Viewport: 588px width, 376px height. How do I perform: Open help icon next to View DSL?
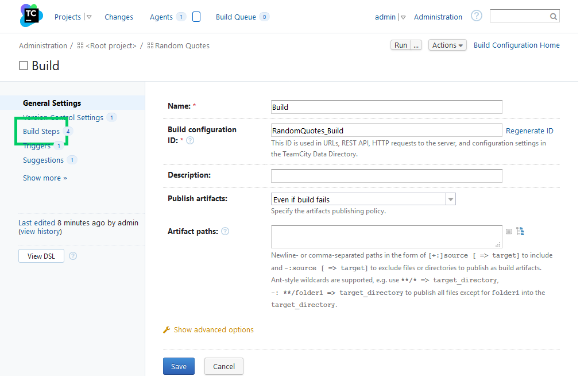point(73,256)
